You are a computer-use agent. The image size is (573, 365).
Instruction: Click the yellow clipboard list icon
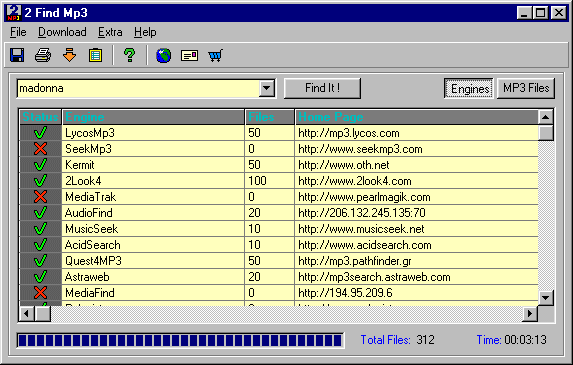click(x=95, y=56)
